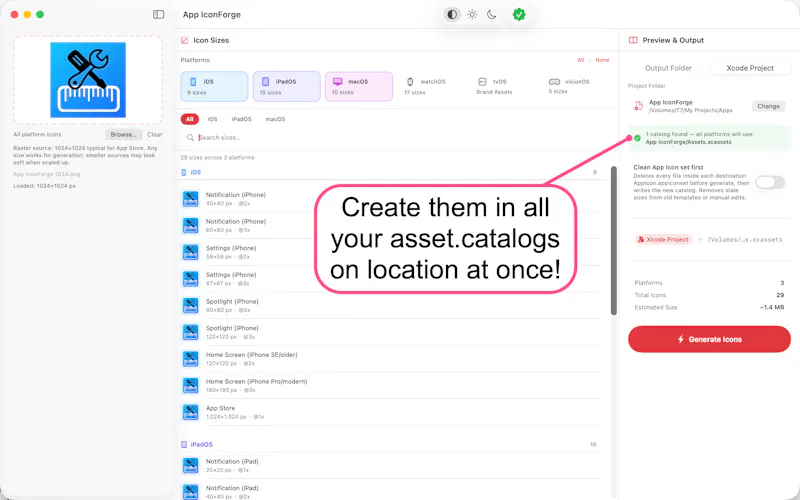
Task: Filter sizes by iOS
Action: pos(212,119)
